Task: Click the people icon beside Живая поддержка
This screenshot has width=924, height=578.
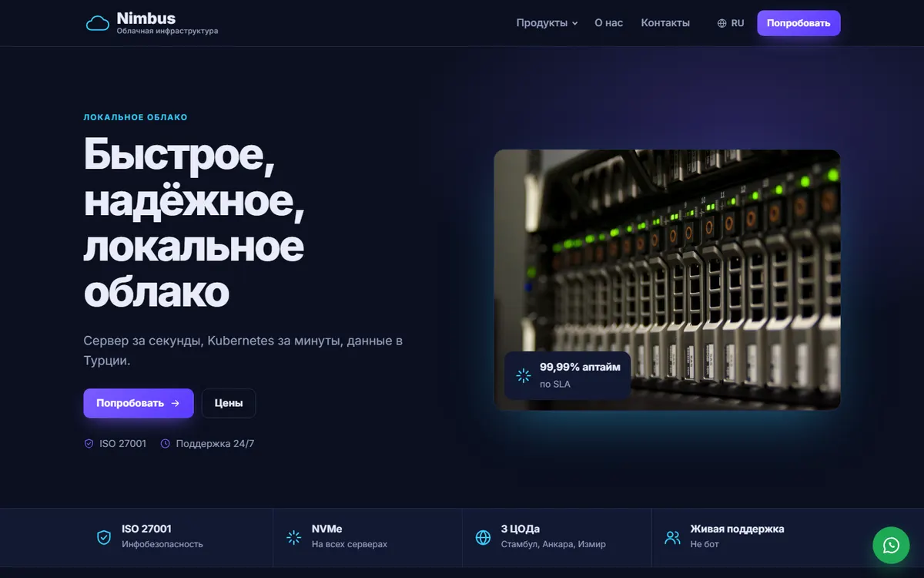Action: (x=672, y=537)
